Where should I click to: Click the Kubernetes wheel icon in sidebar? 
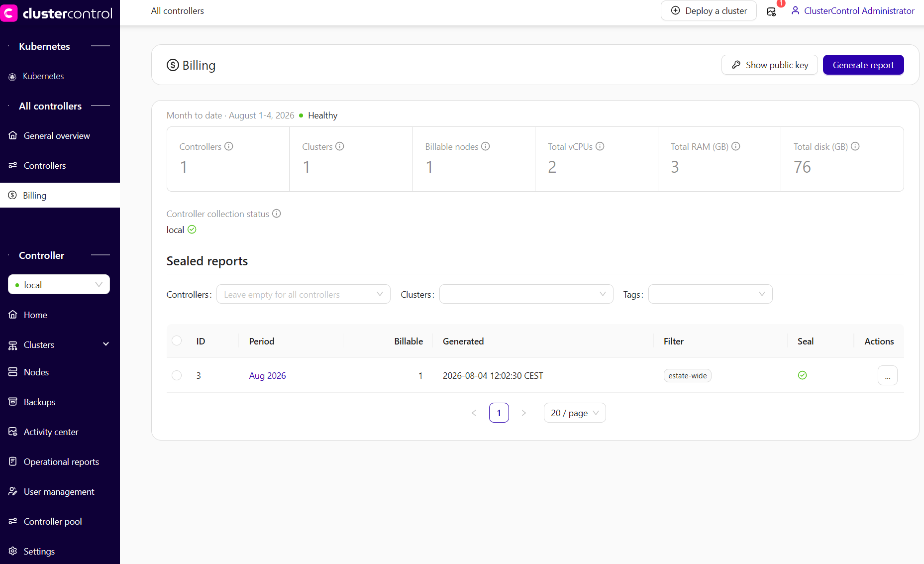pyautogui.click(x=12, y=77)
